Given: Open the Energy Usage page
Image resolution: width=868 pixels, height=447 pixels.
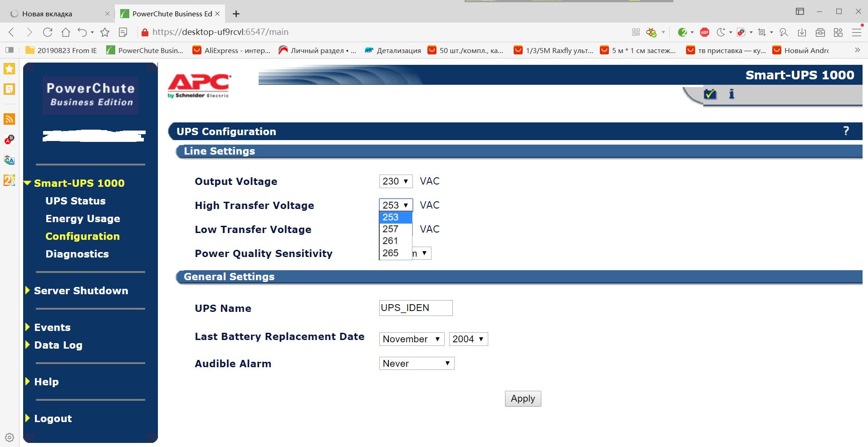Looking at the screenshot, I should point(83,219).
